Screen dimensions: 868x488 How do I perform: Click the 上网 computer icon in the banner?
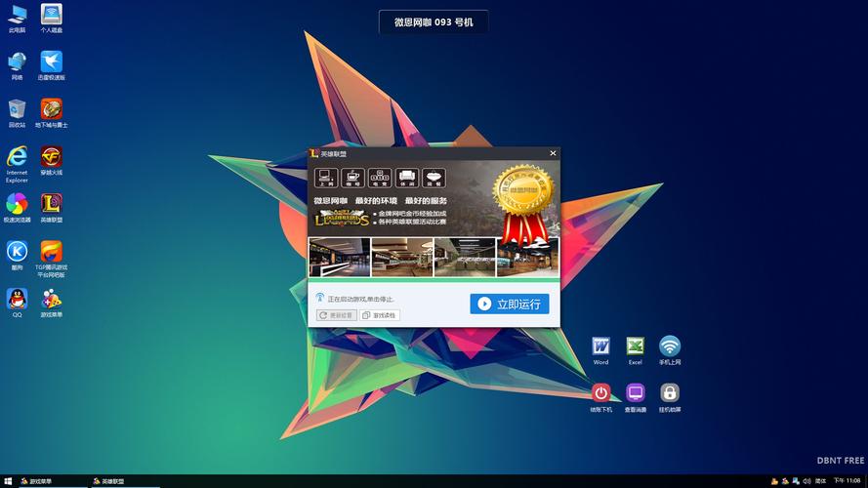coord(325,179)
